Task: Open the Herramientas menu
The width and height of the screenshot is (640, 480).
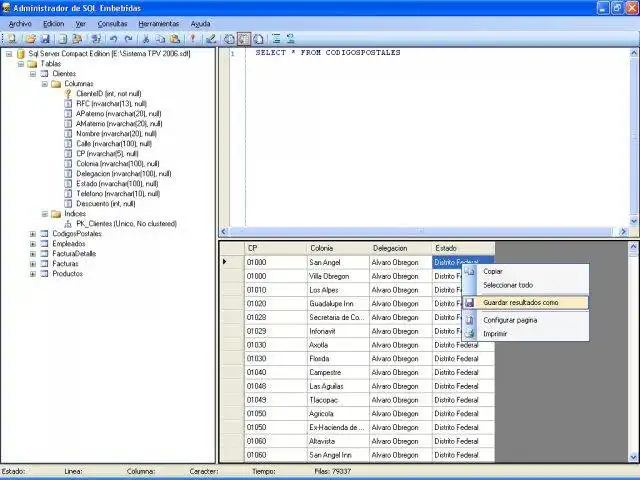Action: [159, 24]
